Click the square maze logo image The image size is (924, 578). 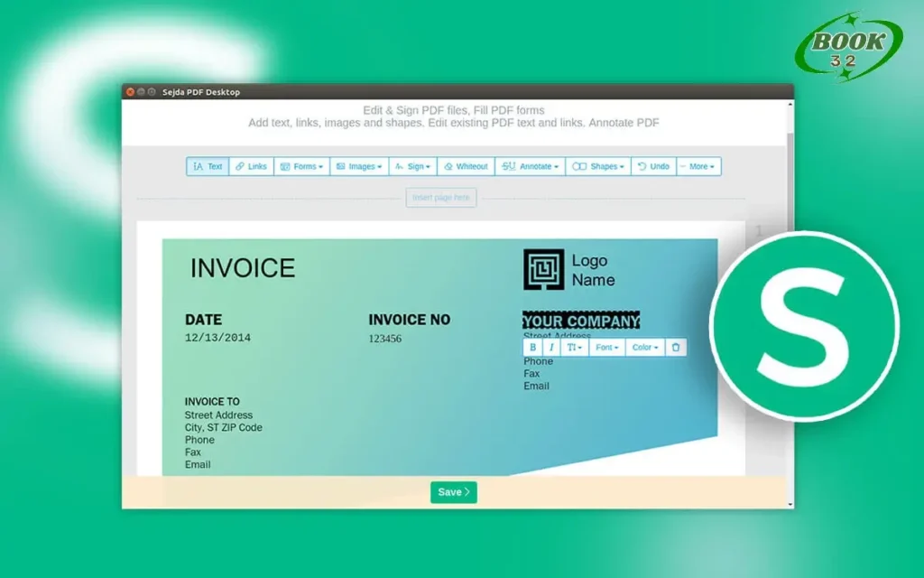(543, 269)
